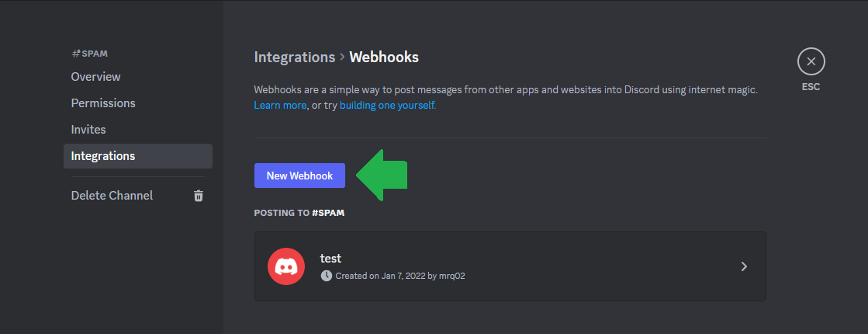Viewport: 868px width, 334px height.
Task: Click the ESC label under the close button
Action: 811,87
